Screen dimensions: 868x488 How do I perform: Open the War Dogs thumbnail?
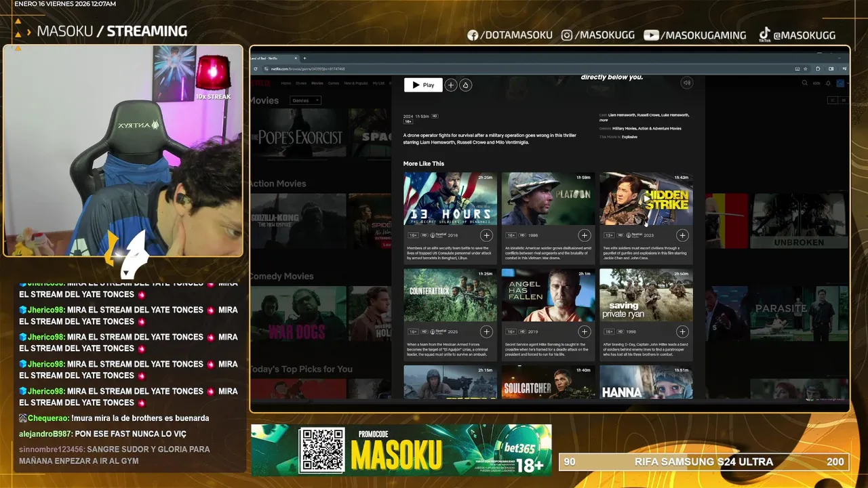point(298,313)
